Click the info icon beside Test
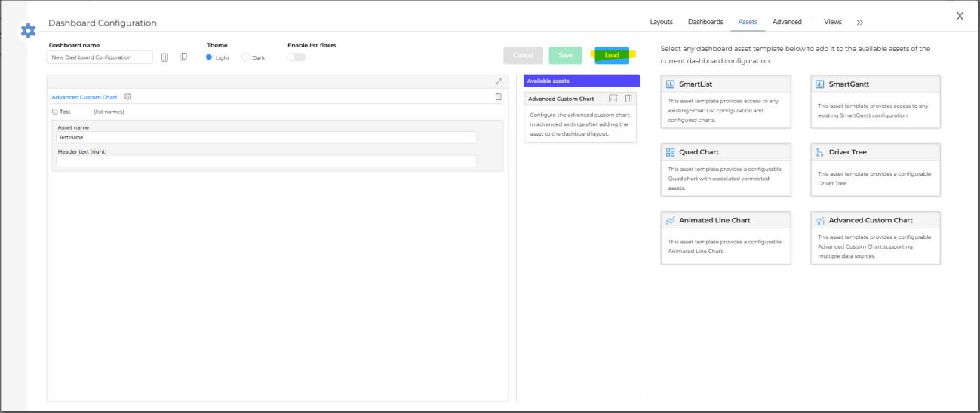The height and width of the screenshot is (413, 980). click(54, 112)
